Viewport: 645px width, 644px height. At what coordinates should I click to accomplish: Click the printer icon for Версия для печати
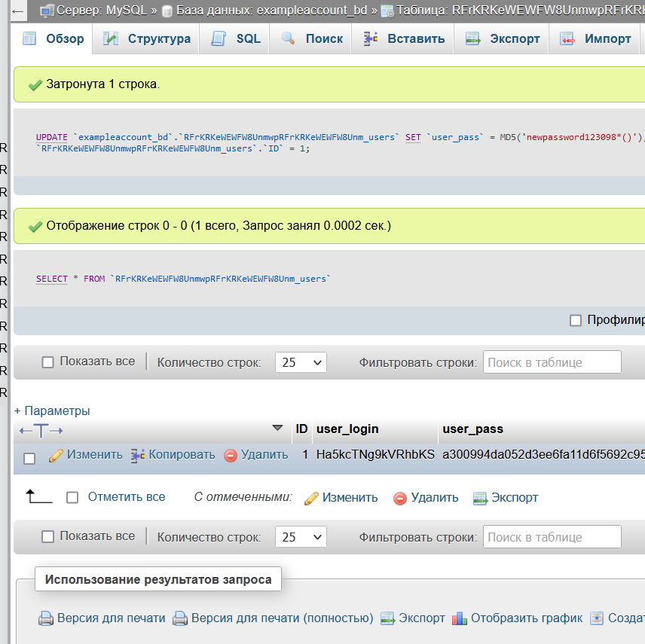coord(47,618)
